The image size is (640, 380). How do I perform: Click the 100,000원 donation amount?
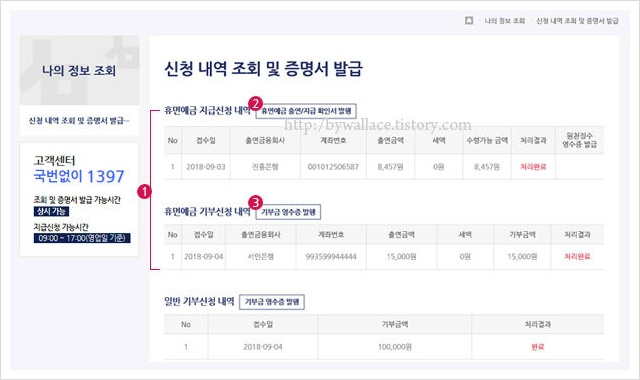[395, 347]
